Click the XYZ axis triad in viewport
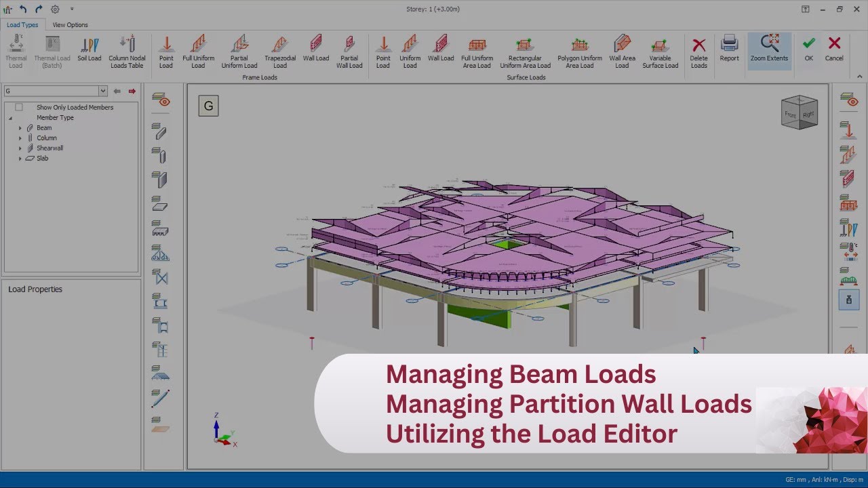Image resolution: width=868 pixels, height=488 pixels. point(224,430)
